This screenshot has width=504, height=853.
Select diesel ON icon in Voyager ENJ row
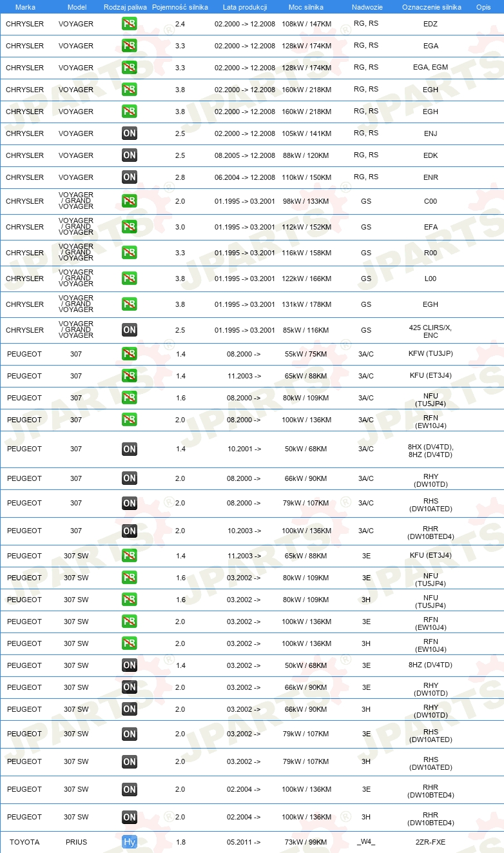(x=130, y=133)
